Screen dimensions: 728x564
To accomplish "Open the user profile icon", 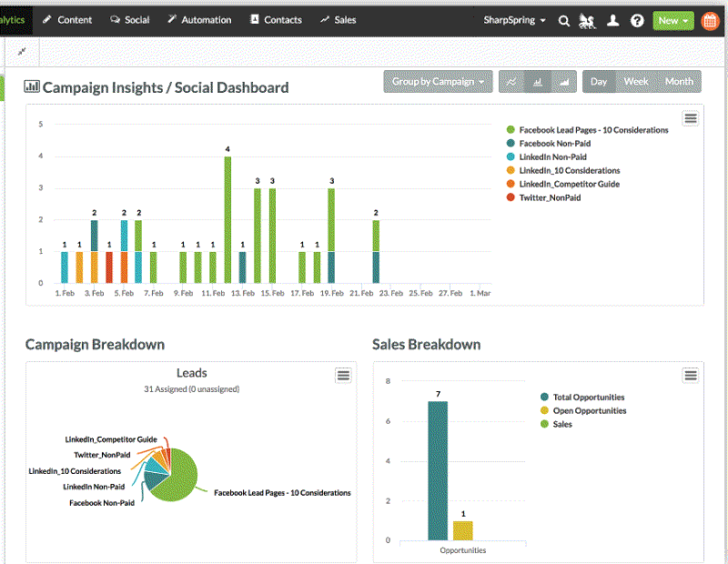I will coord(612,20).
